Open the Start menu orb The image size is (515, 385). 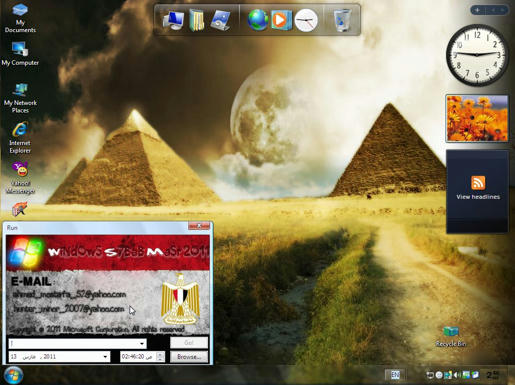tap(13, 375)
